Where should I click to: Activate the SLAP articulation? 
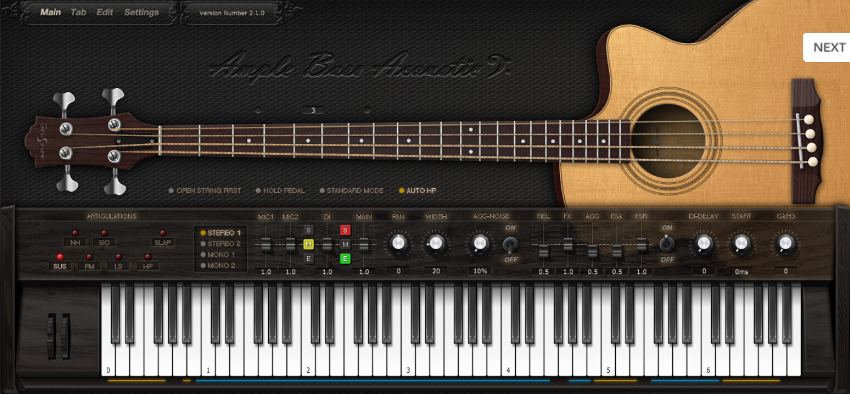pyautogui.click(x=163, y=242)
